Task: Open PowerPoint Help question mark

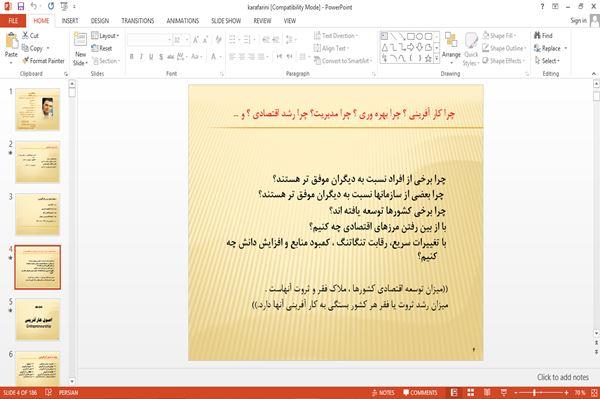Action: pyautogui.click(x=542, y=7)
